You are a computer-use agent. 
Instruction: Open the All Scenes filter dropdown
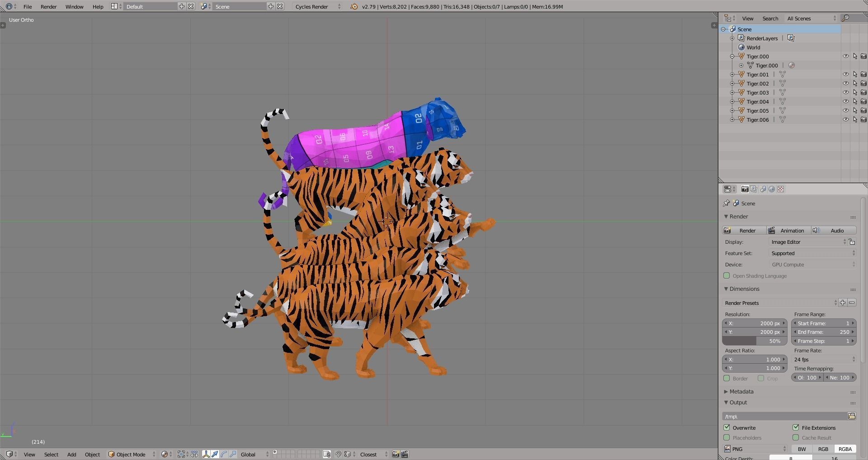click(811, 18)
